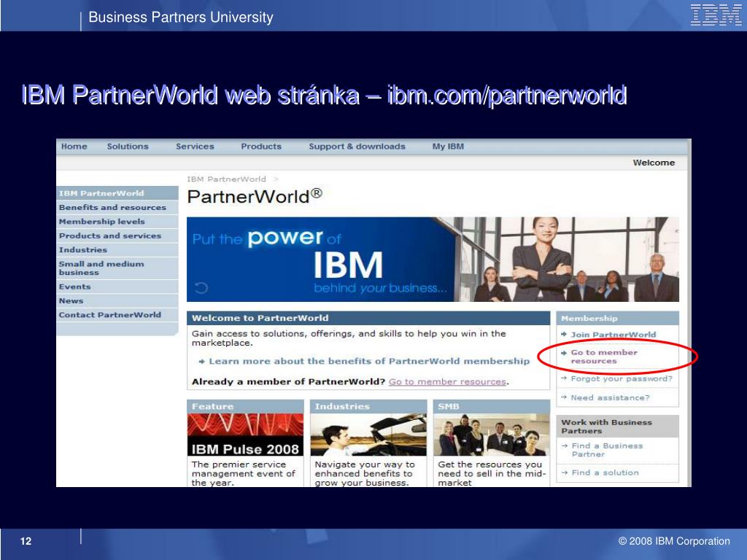Image resolution: width=747 pixels, height=560 pixels.
Task: Click the SMB team photo thumbnail
Action: (x=491, y=435)
